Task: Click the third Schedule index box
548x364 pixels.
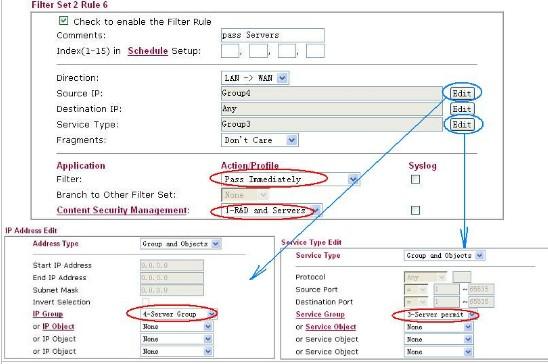Action: pos(287,51)
